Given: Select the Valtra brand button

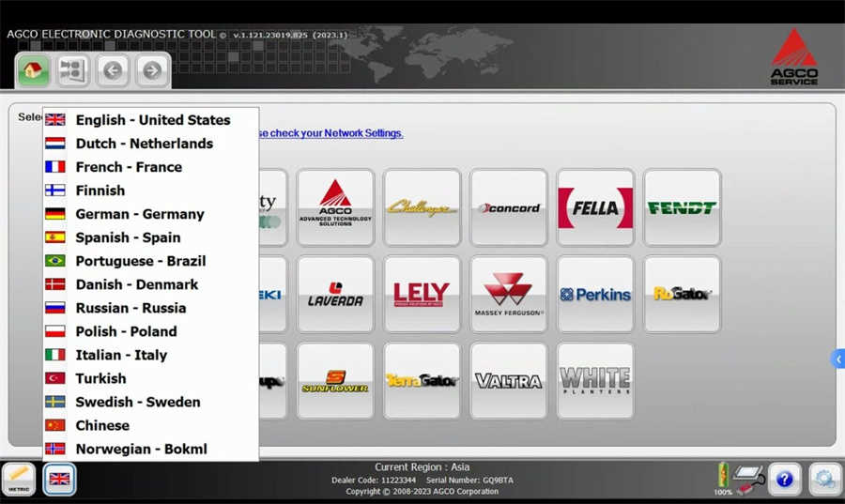Looking at the screenshot, I should pos(508,380).
